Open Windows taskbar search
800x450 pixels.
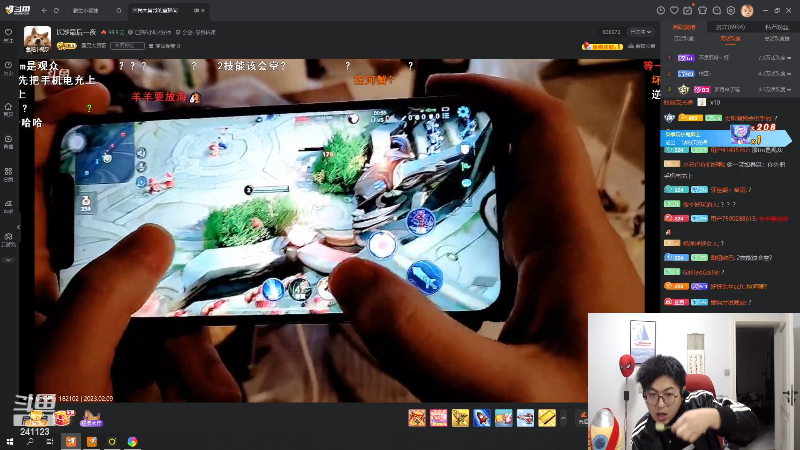30,441
